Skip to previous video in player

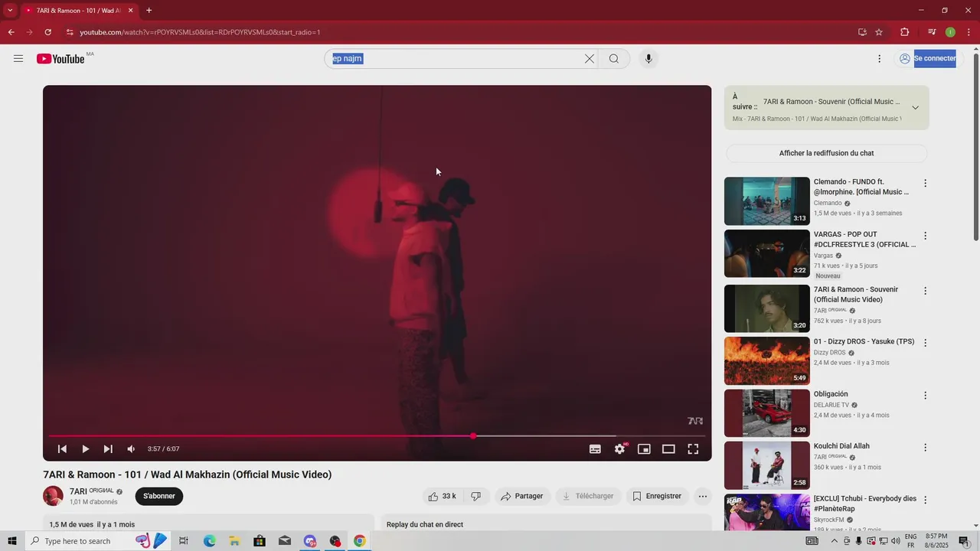[x=63, y=449]
